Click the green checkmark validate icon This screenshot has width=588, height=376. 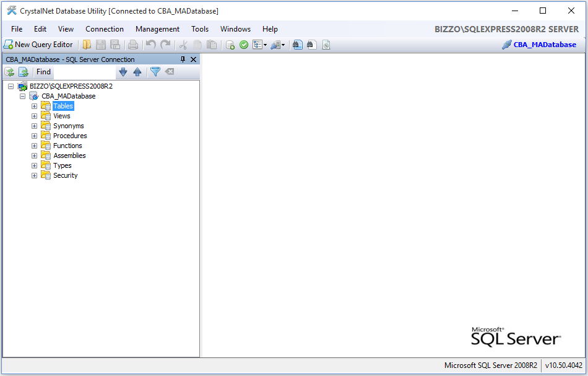[x=244, y=45]
